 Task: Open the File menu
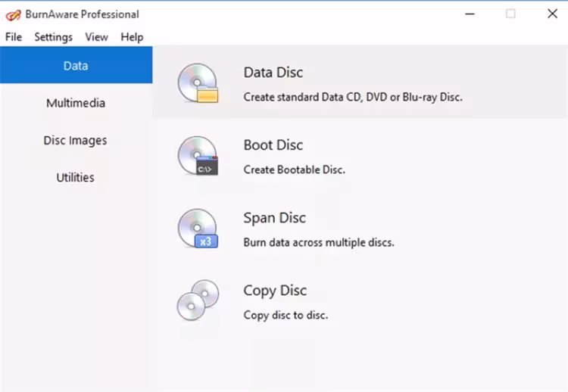click(14, 37)
